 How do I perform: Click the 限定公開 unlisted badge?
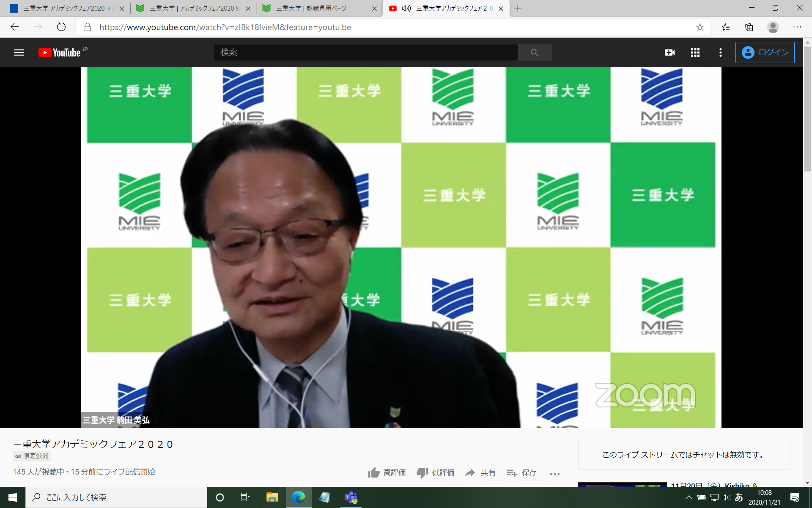tap(32, 456)
